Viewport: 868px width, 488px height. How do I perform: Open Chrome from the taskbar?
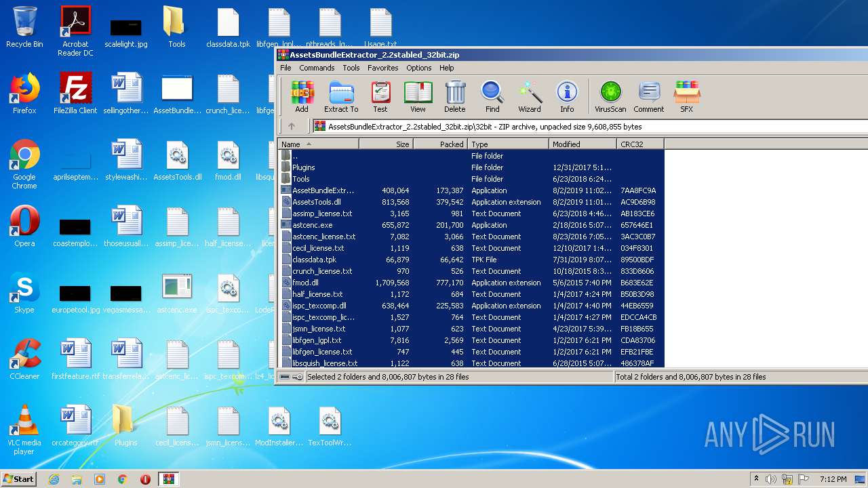[x=123, y=479]
